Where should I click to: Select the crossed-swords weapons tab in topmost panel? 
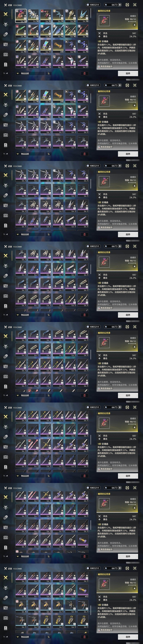[5, 14]
